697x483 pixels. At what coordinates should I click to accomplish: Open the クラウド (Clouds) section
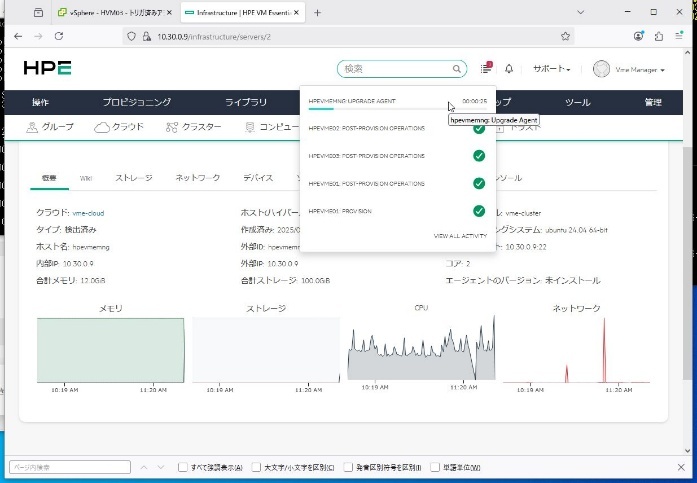tap(118, 127)
